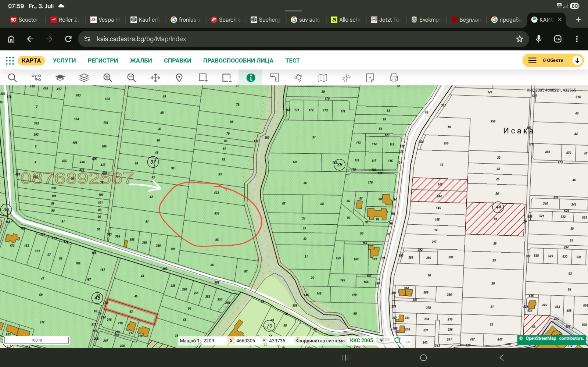Activate the pan map arrows tool

pyautogui.click(x=155, y=78)
